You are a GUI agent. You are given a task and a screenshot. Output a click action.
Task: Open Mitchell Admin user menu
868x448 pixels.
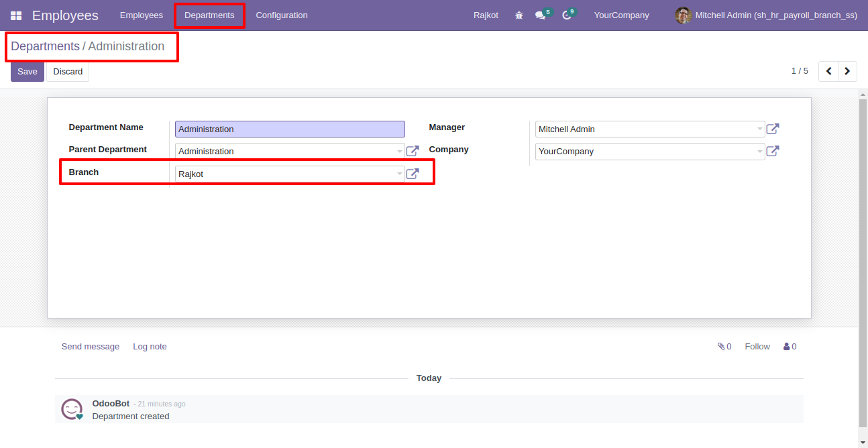tap(766, 15)
